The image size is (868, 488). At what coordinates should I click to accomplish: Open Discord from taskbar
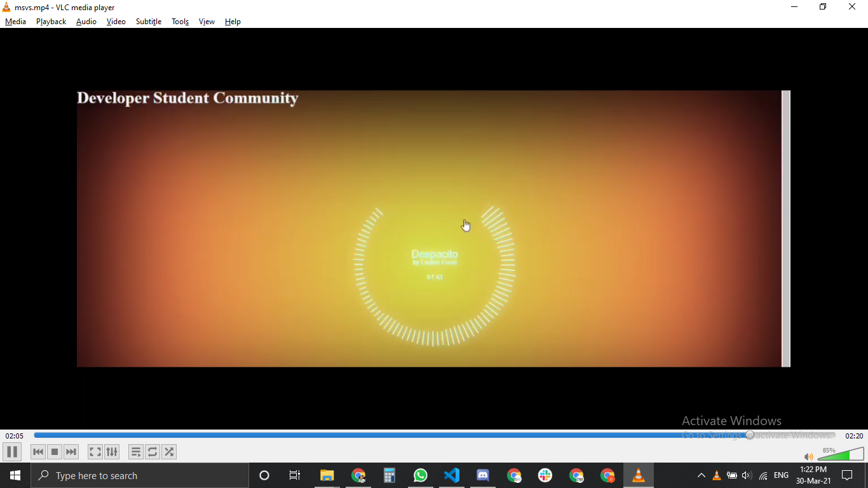(482, 475)
